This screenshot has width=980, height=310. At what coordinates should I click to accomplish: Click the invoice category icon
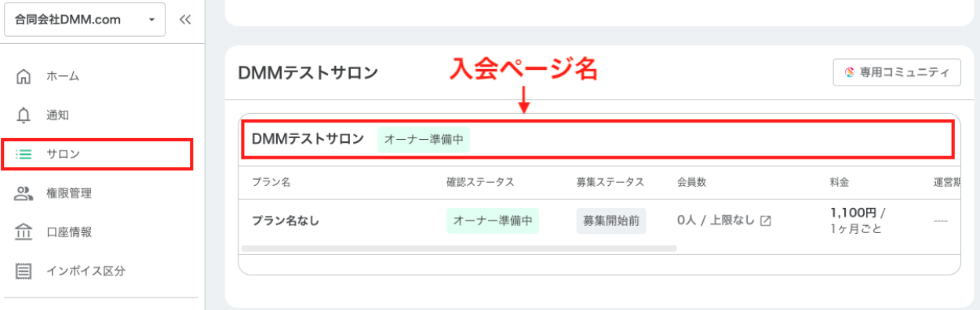click(x=24, y=272)
